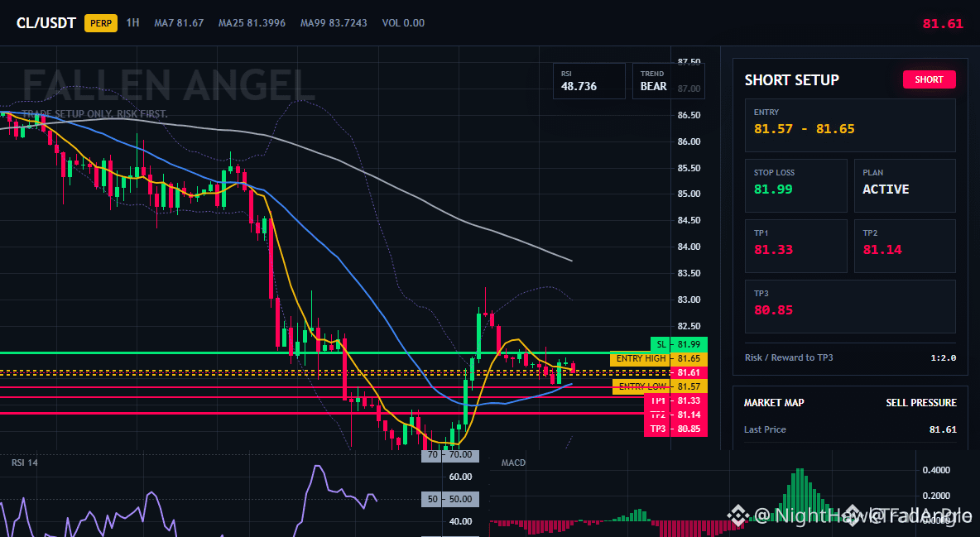980x537 pixels.
Task: Click the RSI 70 level tag
Action: pyautogui.click(x=450, y=455)
